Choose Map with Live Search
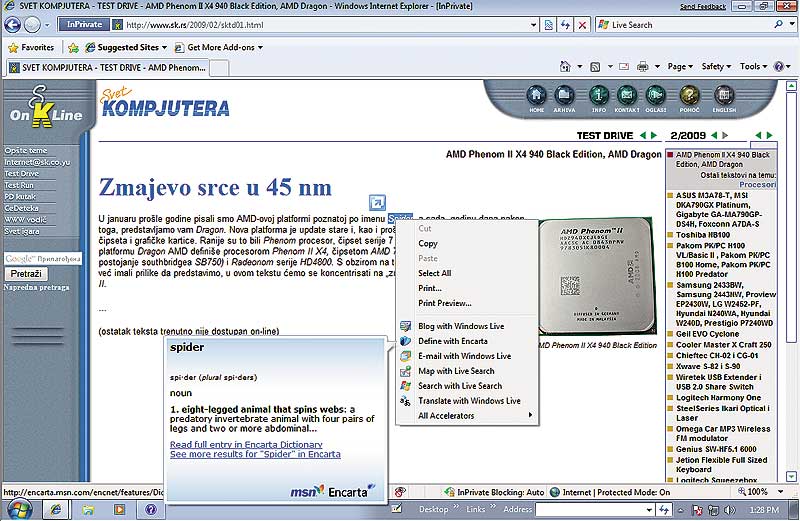 (467, 371)
